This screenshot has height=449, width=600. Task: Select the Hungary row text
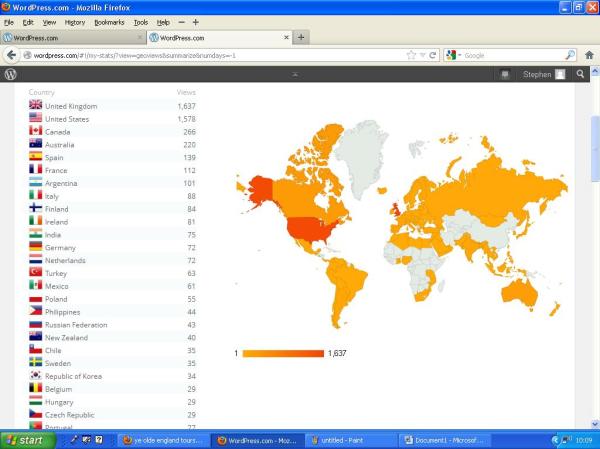tap(59, 402)
